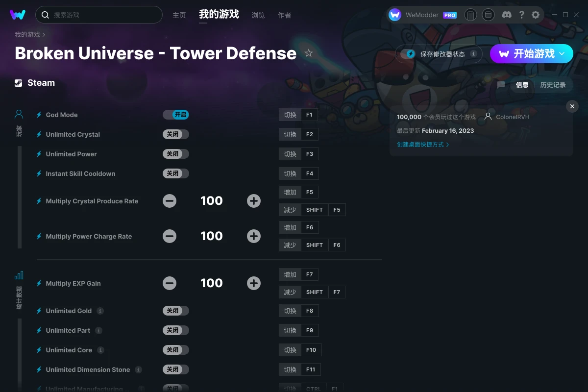This screenshot has width=588, height=392.
Task: Click the lightning icon beside God Mode
Action: point(39,115)
